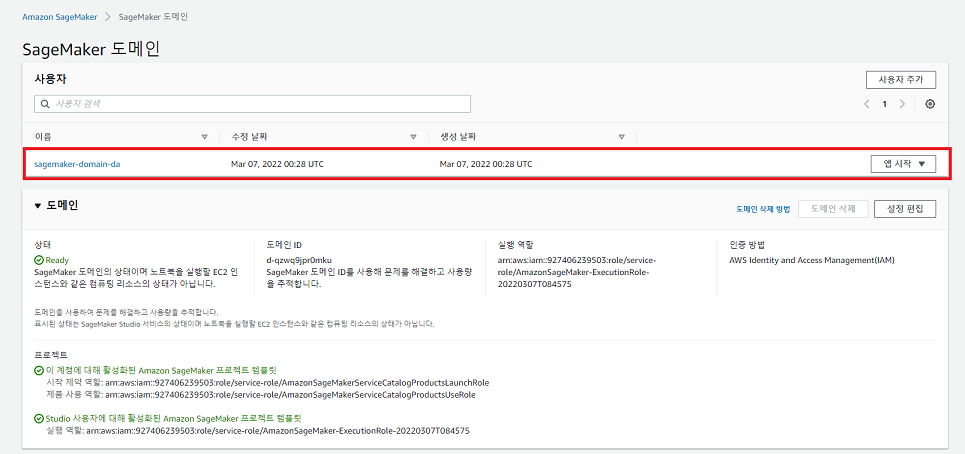Open 도메인 삭제 방법 link
This screenshot has height=454, width=965.
click(763, 209)
